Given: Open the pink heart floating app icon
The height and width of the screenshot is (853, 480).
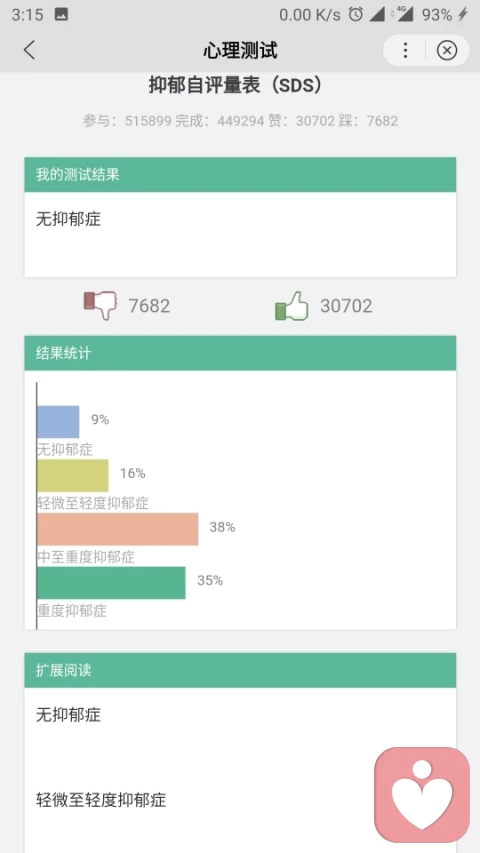Looking at the screenshot, I should coord(422,795).
